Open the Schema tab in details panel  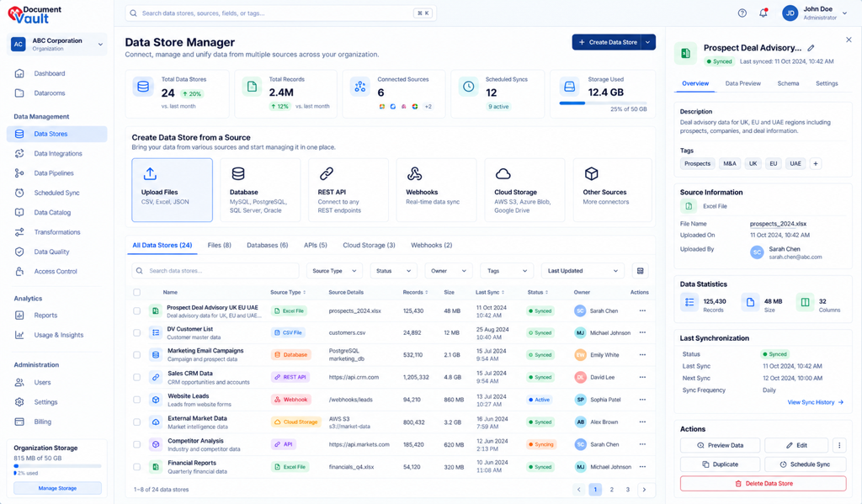pyautogui.click(x=788, y=83)
